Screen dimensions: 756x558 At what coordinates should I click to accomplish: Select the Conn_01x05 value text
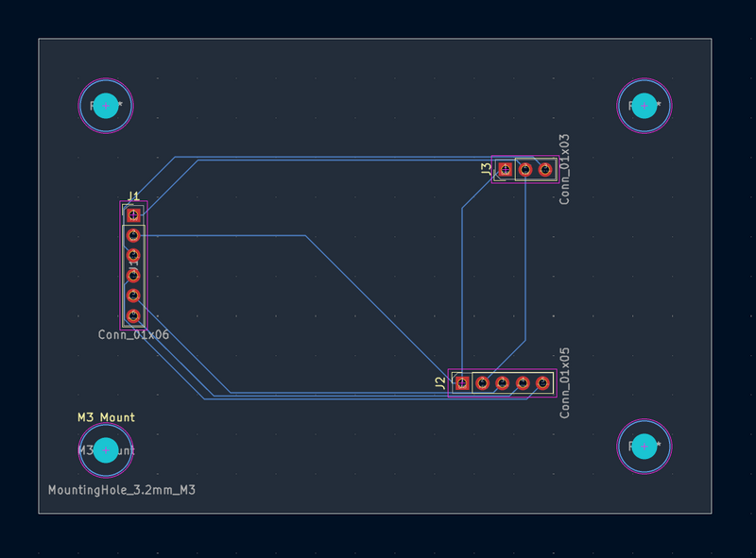564,383
